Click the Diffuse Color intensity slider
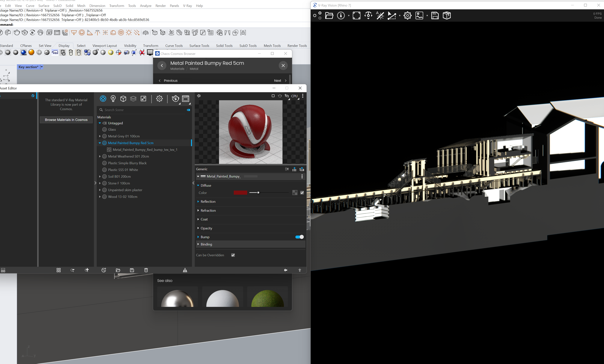This screenshot has height=364, width=604. coord(269,193)
